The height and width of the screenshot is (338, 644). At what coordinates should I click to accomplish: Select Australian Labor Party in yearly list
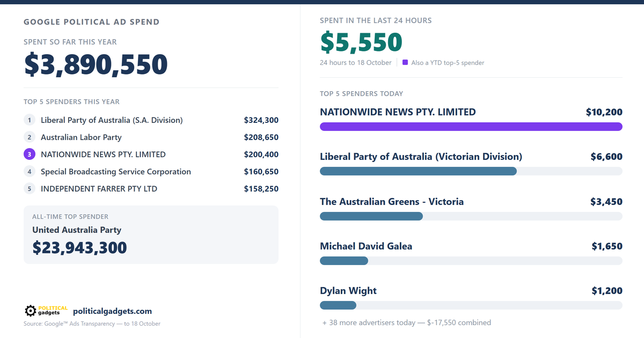(x=81, y=137)
